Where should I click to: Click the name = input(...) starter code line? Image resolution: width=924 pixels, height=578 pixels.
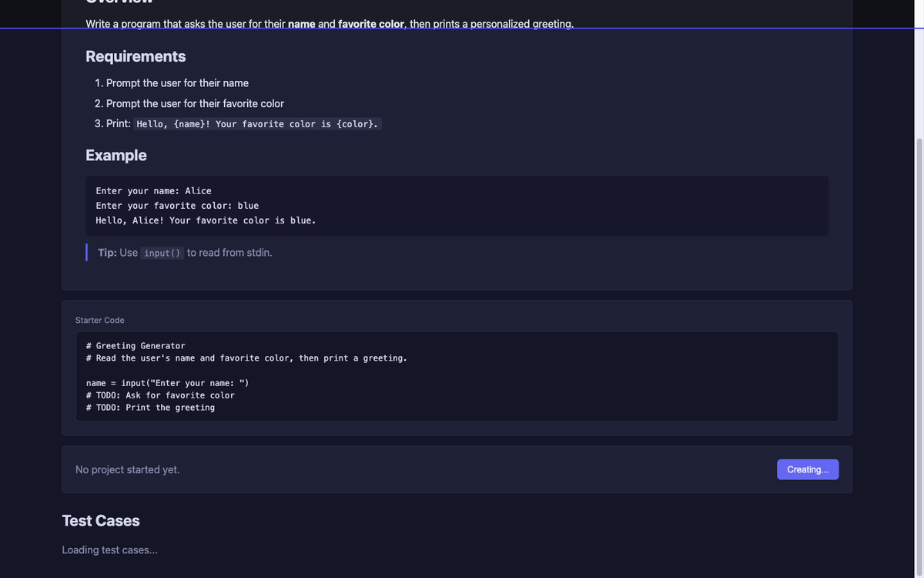click(167, 383)
